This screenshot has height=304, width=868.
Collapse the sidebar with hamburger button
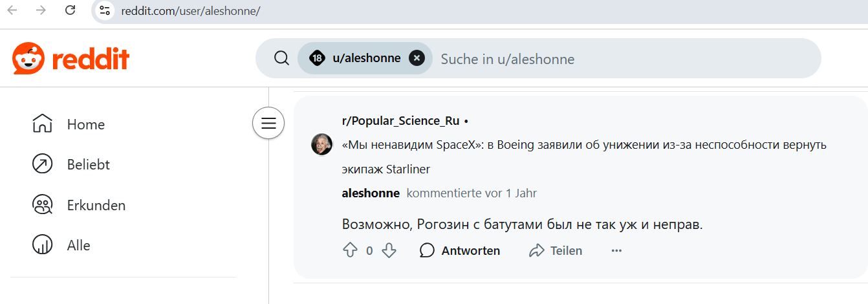268,123
